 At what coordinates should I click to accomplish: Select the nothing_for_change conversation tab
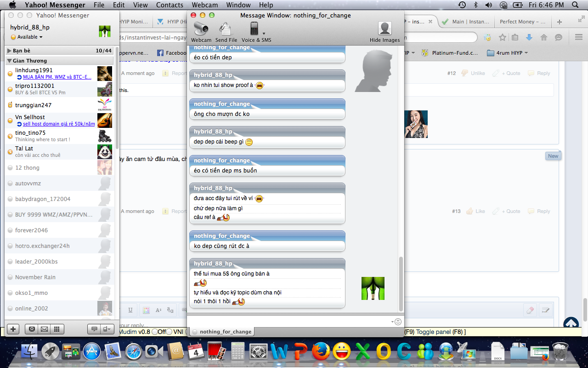222,332
